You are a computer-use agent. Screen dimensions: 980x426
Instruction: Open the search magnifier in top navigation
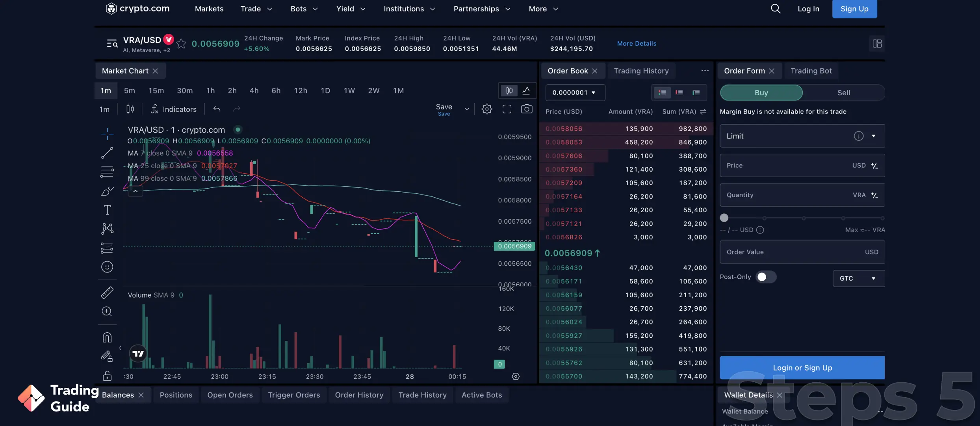click(775, 9)
